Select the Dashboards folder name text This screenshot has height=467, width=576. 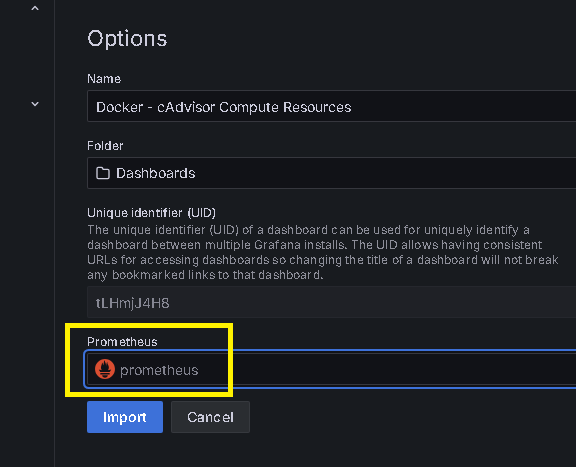pyautogui.click(x=156, y=173)
